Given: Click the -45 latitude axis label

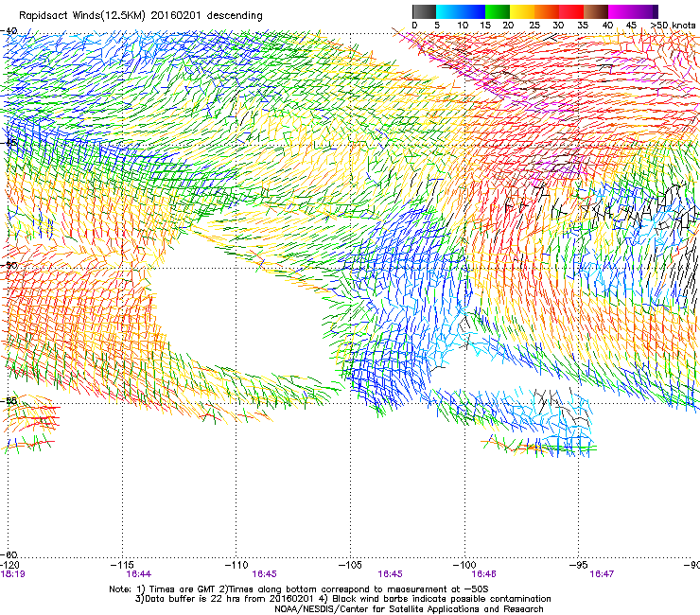Looking at the screenshot, I should pos(9,143).
